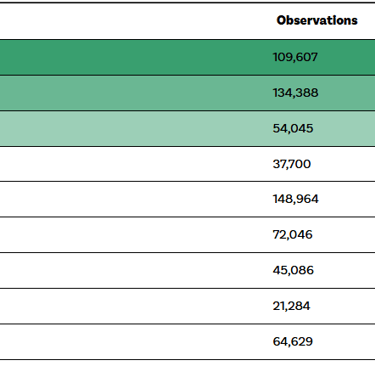
Task: Click empty row area beside 21,284
Action: pyautogui.click(x=133, y=306)
